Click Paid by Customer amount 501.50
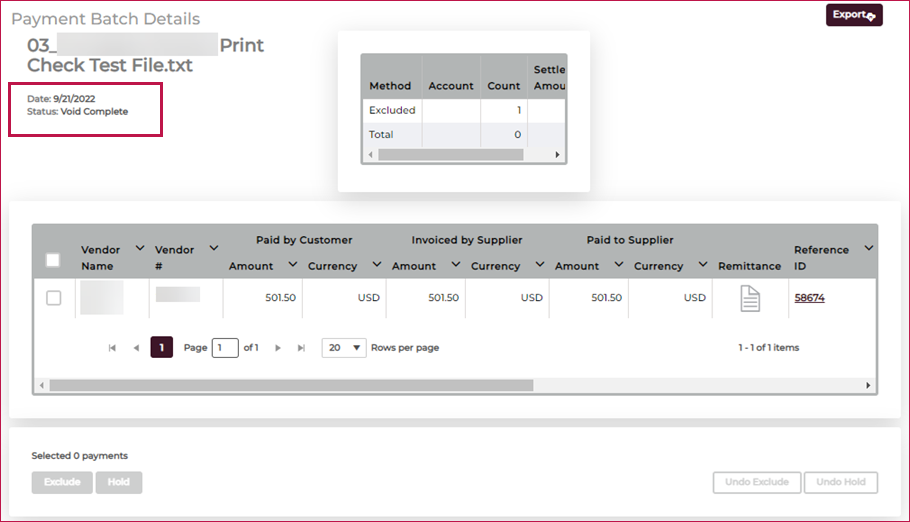 (x=280, y=298)
